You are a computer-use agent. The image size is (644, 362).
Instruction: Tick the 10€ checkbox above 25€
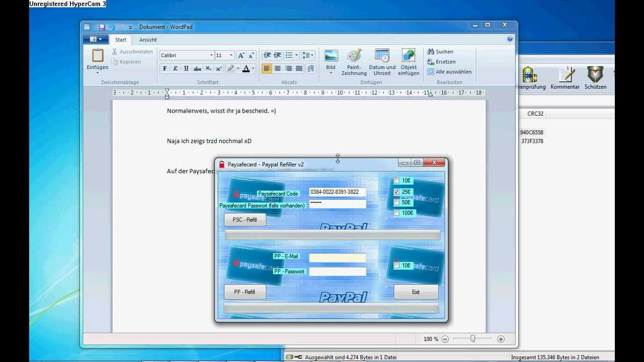point(396,180)
